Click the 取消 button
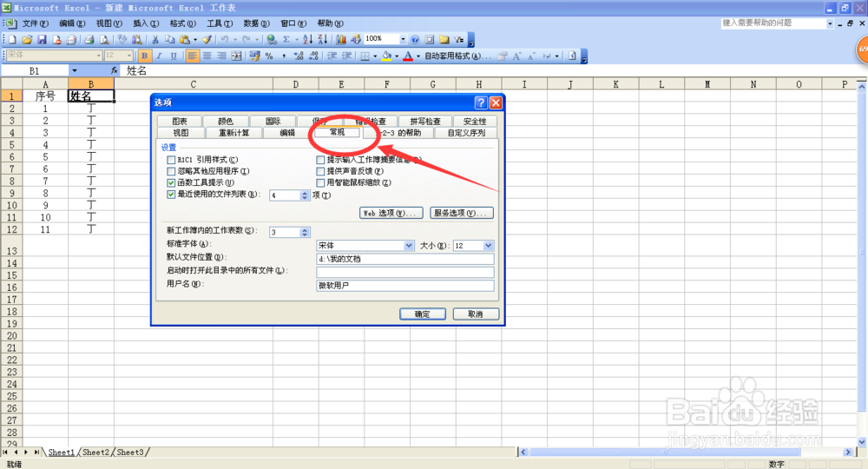This screenshot has height=469, width=868. tap(476, 314)
